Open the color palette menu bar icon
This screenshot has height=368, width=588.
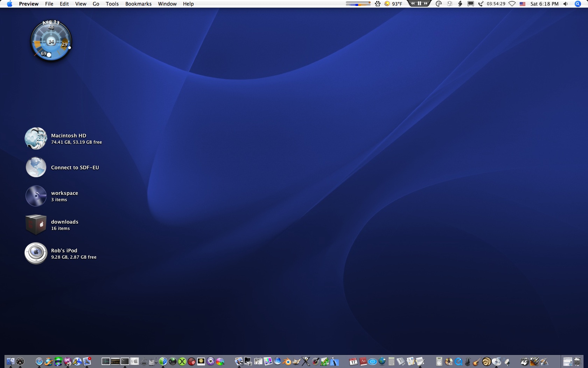coord(439,4)
